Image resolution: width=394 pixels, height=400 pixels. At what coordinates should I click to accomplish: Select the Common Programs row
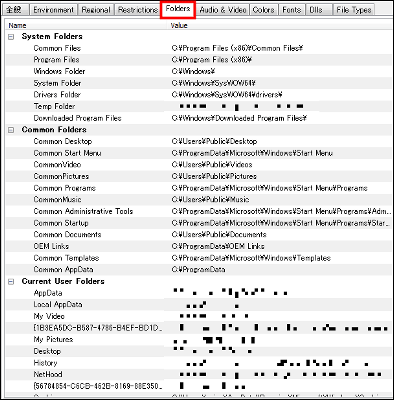[x=199, y=188]
